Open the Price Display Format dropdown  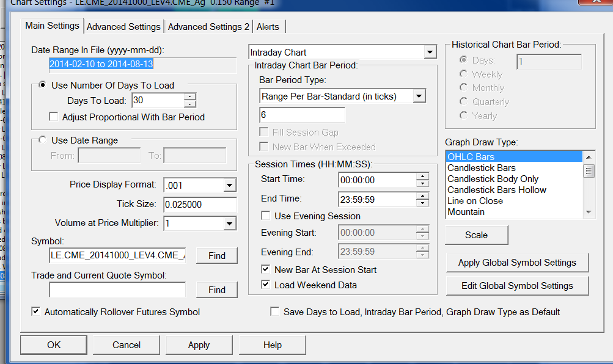coord(229,185)
